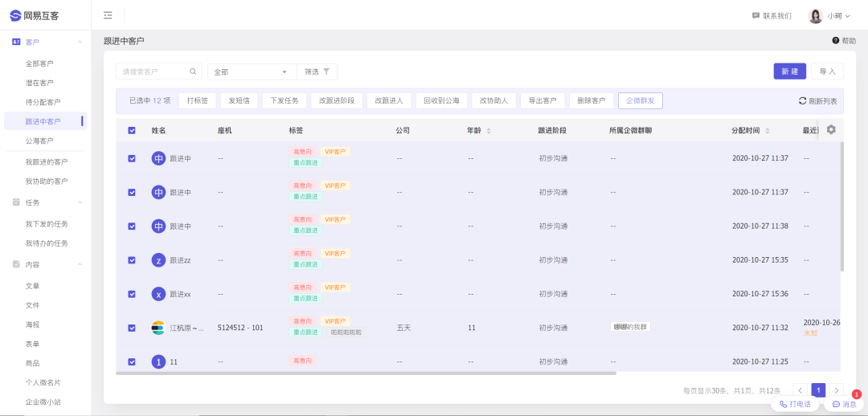Click the 企微群发 button

click(640, 101)
